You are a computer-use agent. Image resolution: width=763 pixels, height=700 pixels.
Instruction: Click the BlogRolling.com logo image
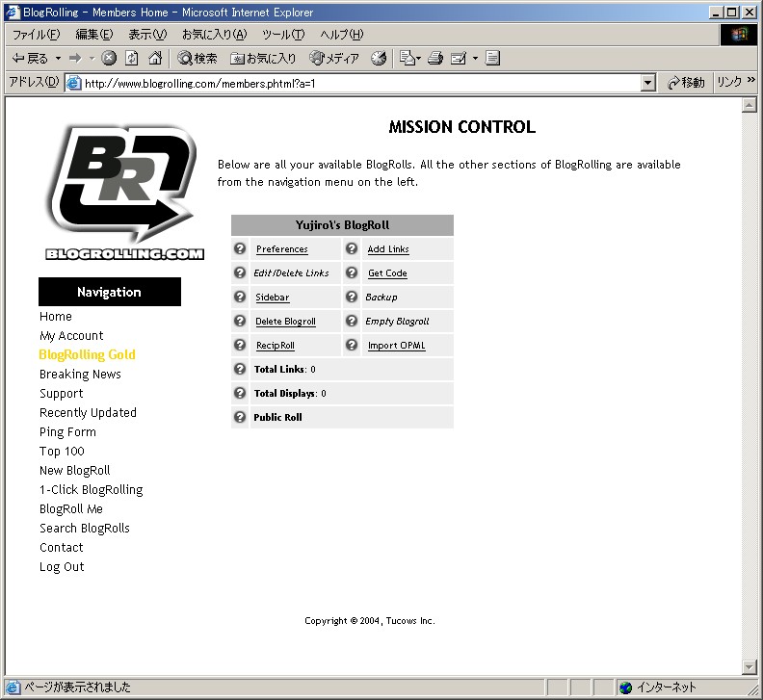(x=124, y=193)
